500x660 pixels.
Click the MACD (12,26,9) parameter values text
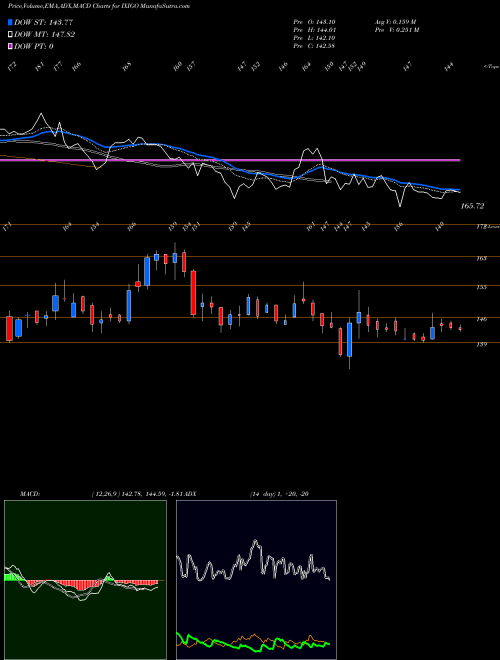(136, 494)
